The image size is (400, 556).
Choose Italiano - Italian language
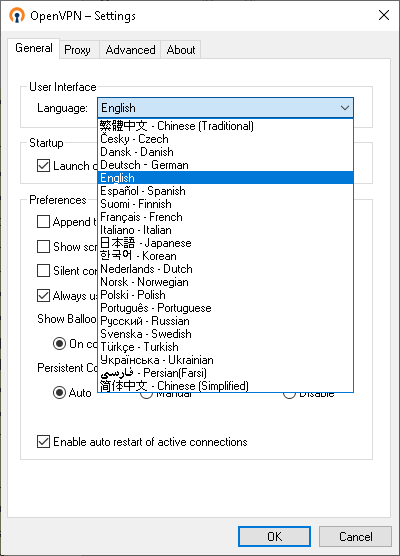point(226,230)
